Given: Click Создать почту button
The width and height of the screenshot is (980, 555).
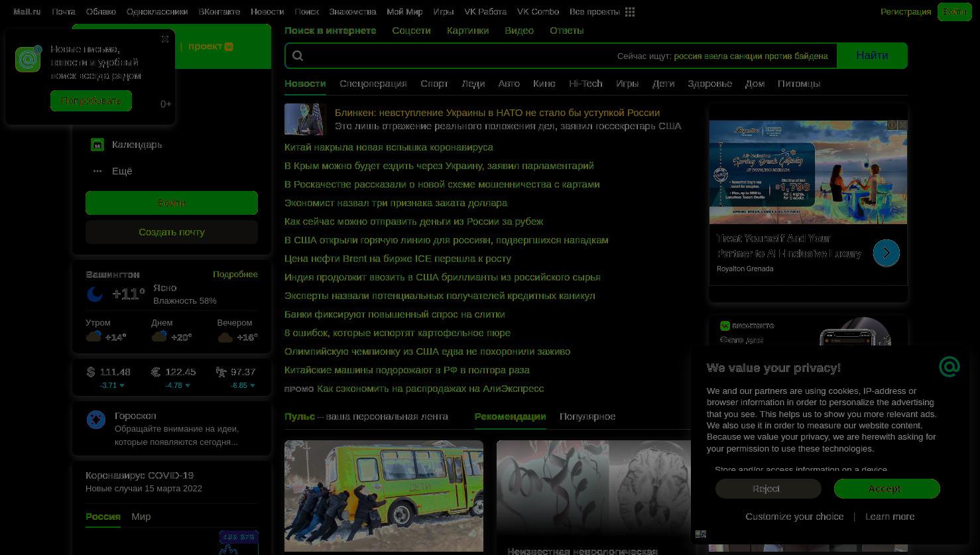Looking at the screenshot, I should [x=172, y=232].
